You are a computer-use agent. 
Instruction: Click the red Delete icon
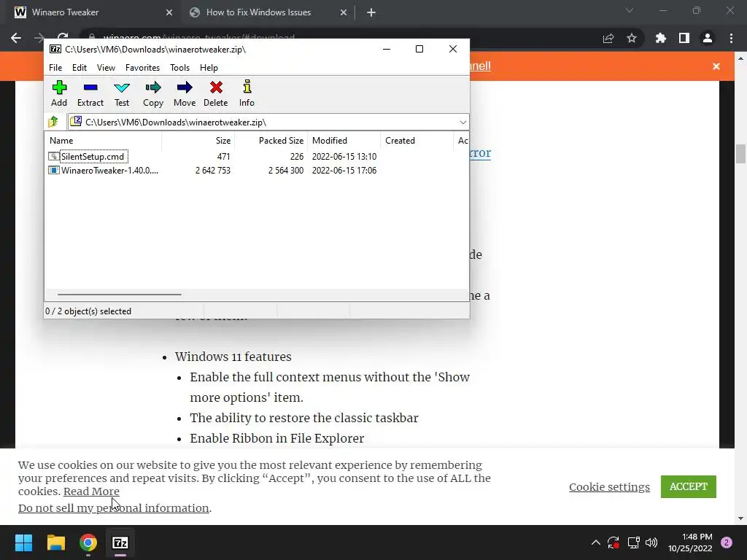tap(216, 93)
